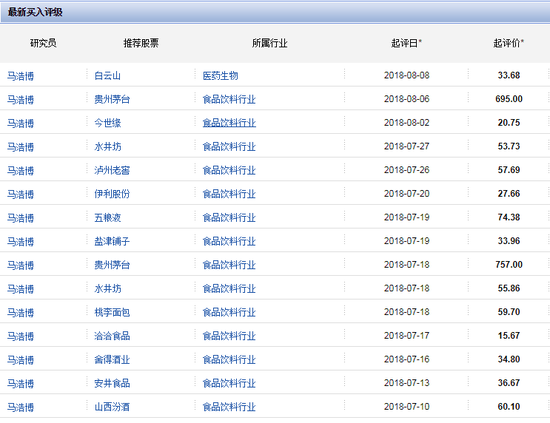This screenshot has width=550, height=423.
Task: Select date 2018-08-06
Action: tap(407, 99)
